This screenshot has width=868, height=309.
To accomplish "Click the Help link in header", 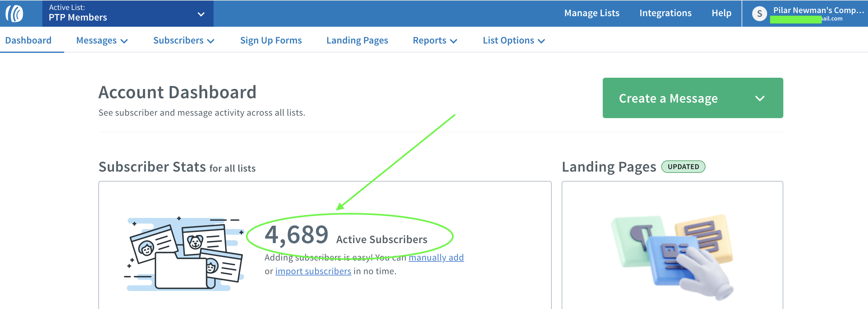I will point(721,13).
